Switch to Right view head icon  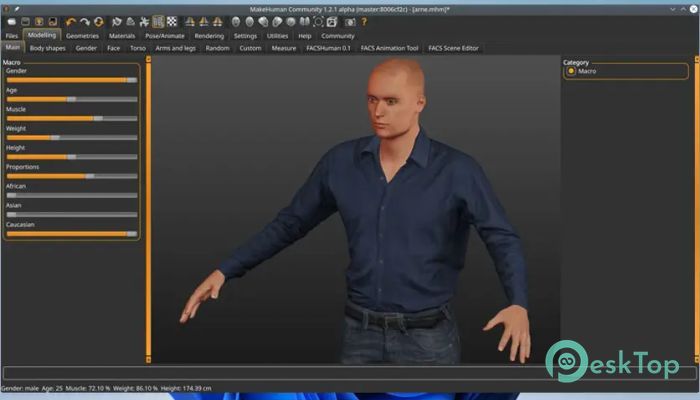click(277, 21)
